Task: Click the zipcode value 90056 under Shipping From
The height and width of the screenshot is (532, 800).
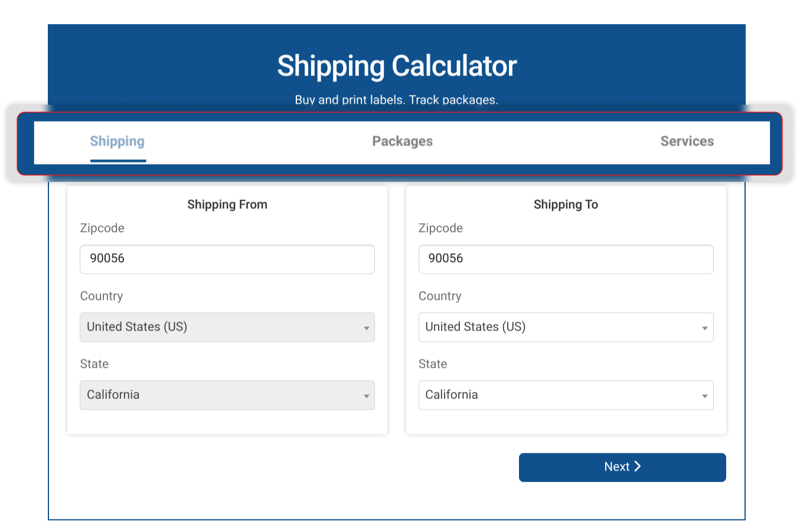Action: point(106,259)
